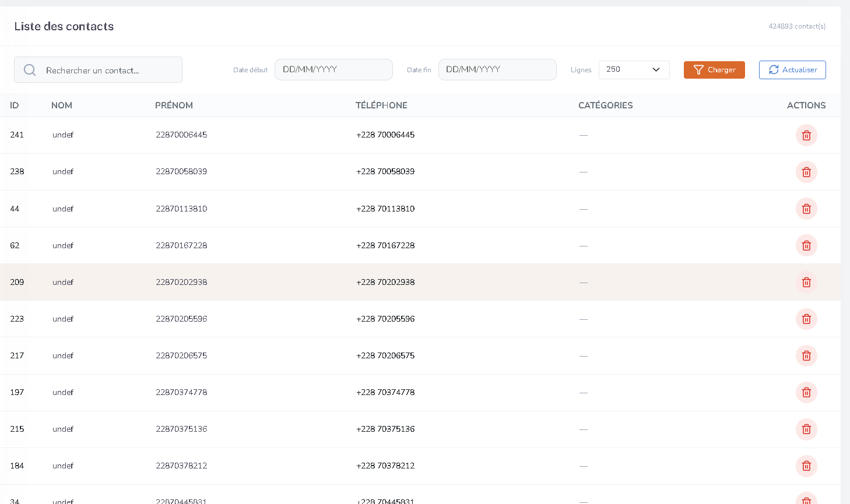Click ID cell 241
This screenshot has width=850, height=504.
[x=17, y=135]
